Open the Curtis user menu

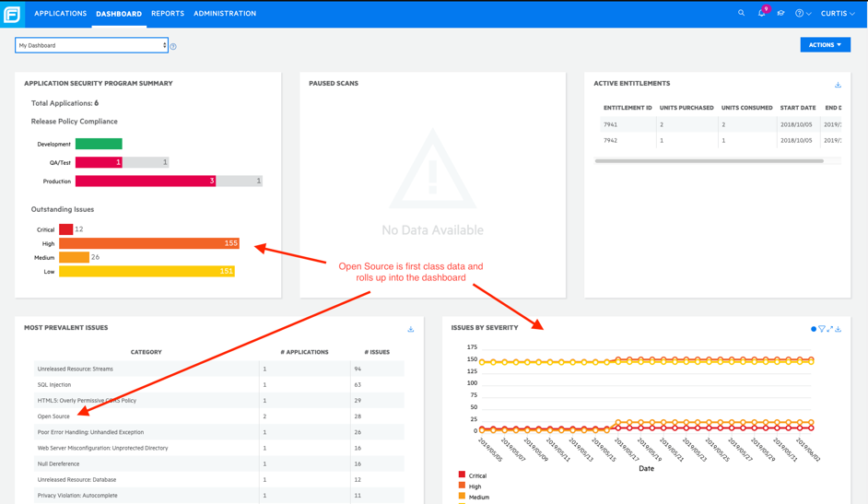click(x=838, y=14)
